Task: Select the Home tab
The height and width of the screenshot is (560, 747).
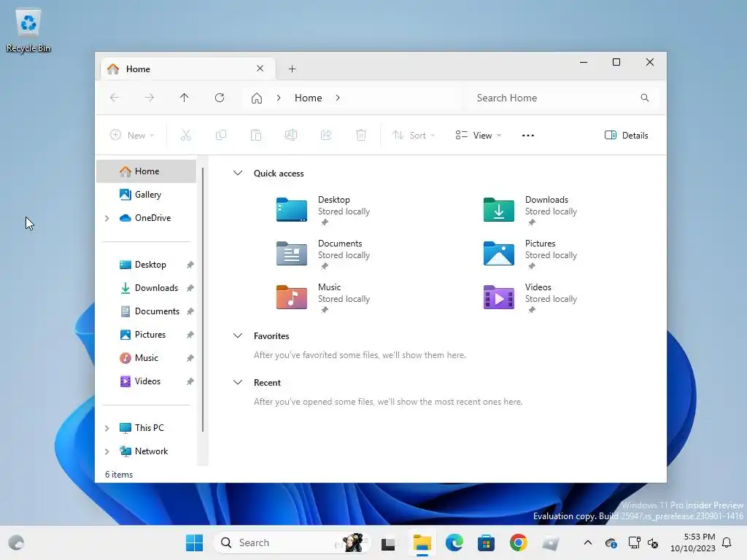Action: (187, 69)
